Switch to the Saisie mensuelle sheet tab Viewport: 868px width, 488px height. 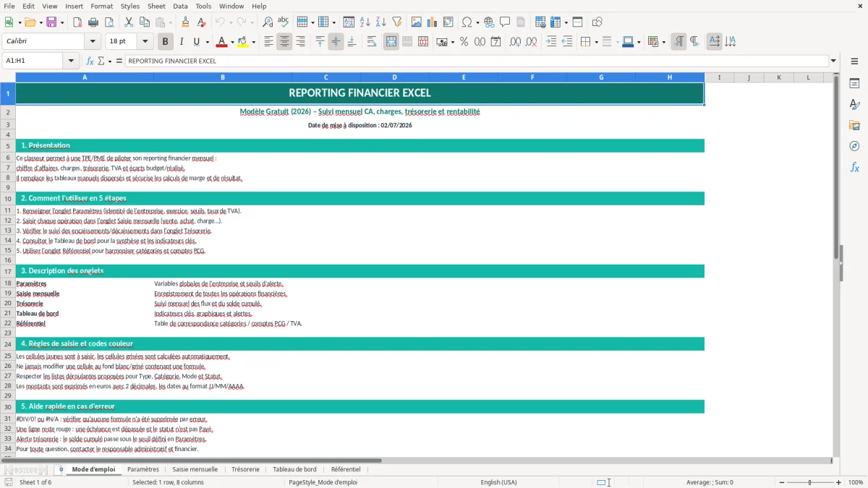click(x=195, y=469)
